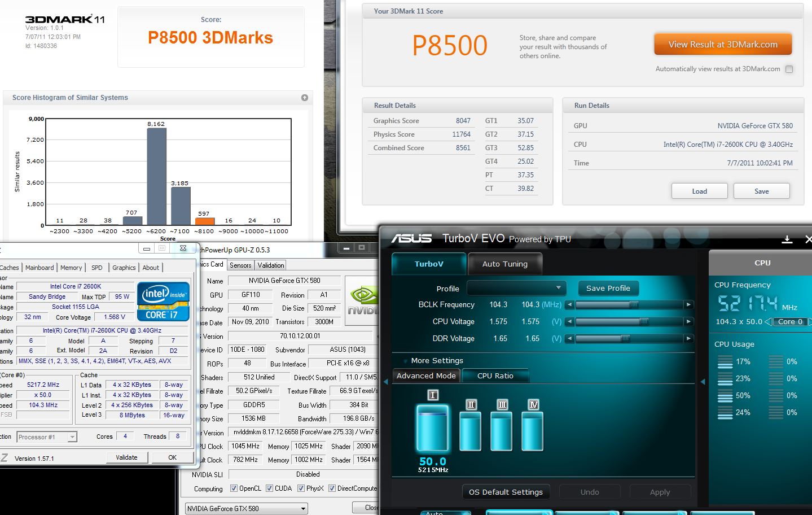
Task: Collapse CPU monitor panel arrow
Action: point(703,382)
